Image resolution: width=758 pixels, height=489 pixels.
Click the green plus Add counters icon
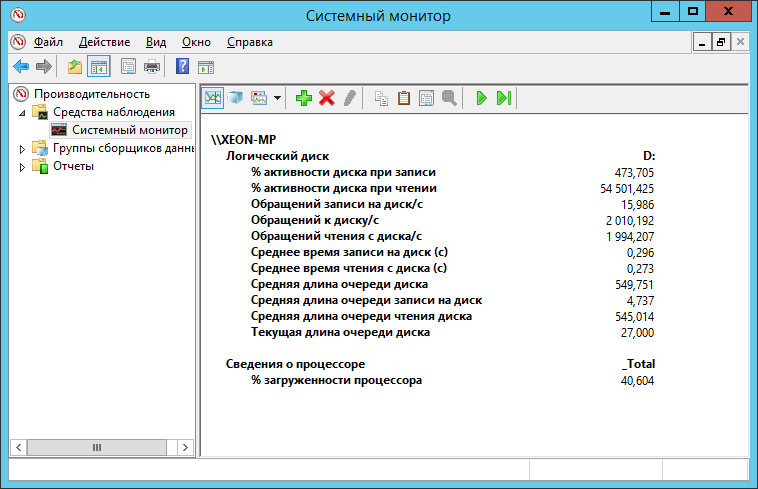[x=304, y=98]
